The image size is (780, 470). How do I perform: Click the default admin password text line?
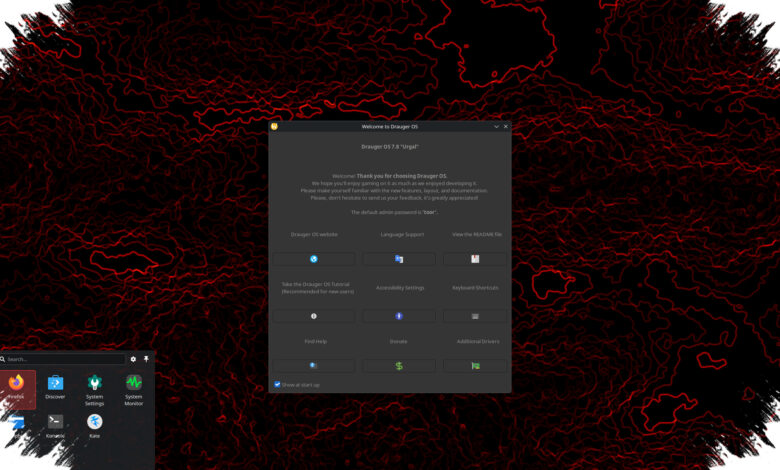coord(394,212)
